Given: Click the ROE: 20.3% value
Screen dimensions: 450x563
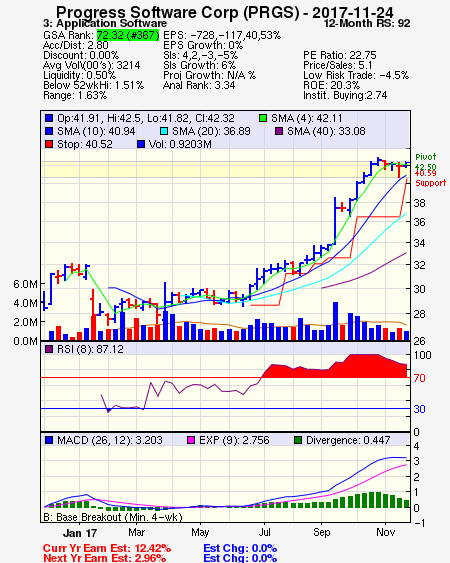Looking at the screenshot, I should point(331,85).
